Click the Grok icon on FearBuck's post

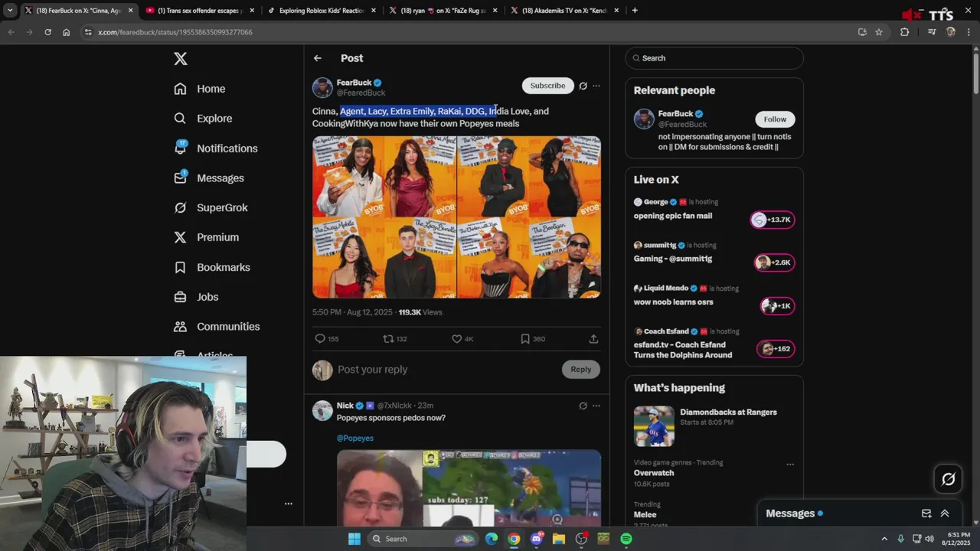coord(583,86)
